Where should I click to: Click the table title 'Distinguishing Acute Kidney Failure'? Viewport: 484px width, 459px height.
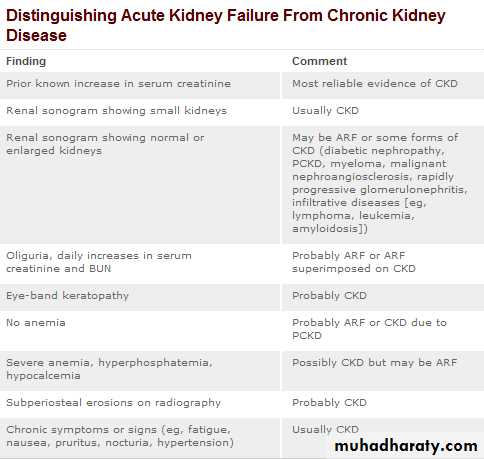(x=226, y=25)
